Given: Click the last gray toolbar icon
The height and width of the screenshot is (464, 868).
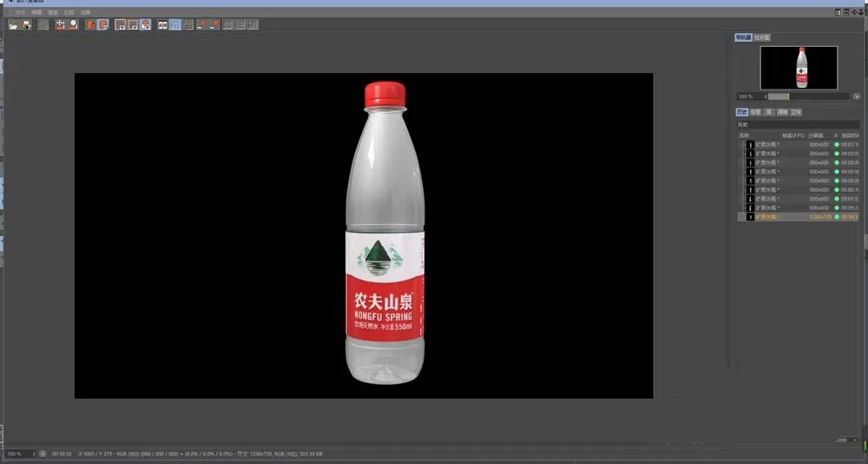Looking at the screenshot, I should tap(253, 24).
